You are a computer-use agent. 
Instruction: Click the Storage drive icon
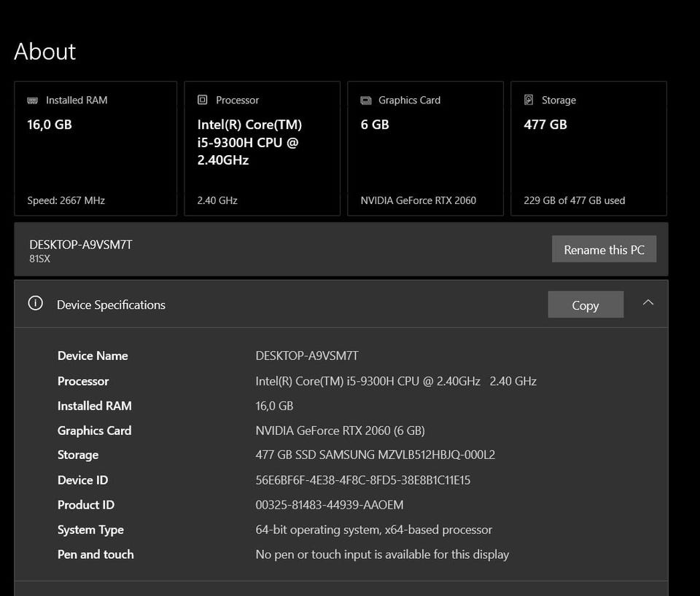(x=529, y=101)
